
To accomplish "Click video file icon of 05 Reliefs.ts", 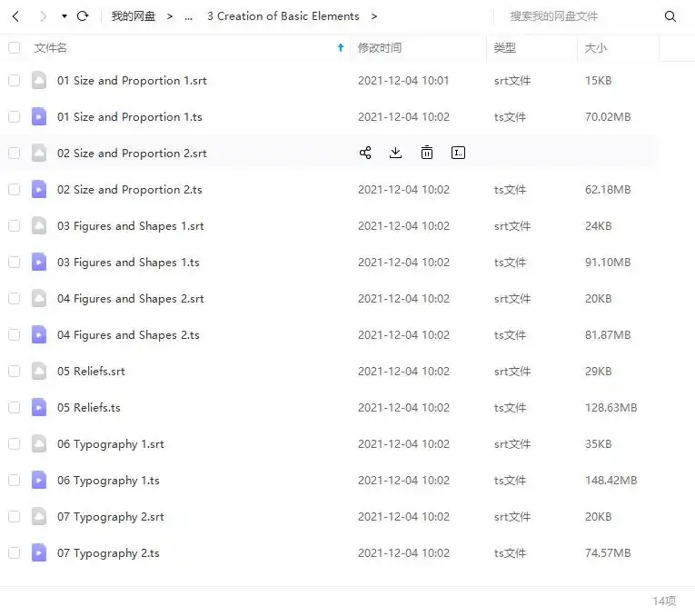I will (x=39, y=407).
